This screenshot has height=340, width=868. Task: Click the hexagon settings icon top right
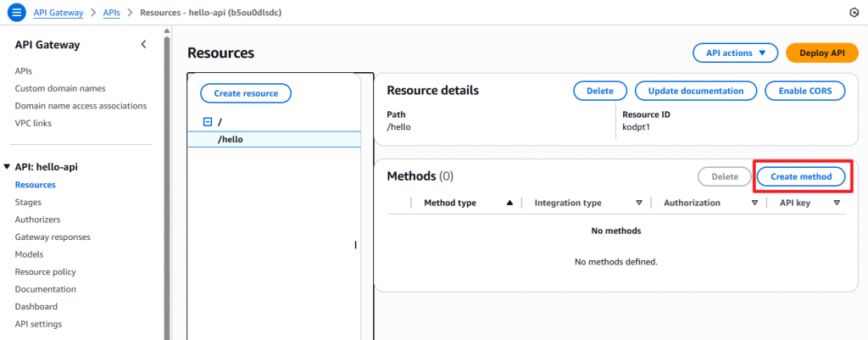pos(853,13)
